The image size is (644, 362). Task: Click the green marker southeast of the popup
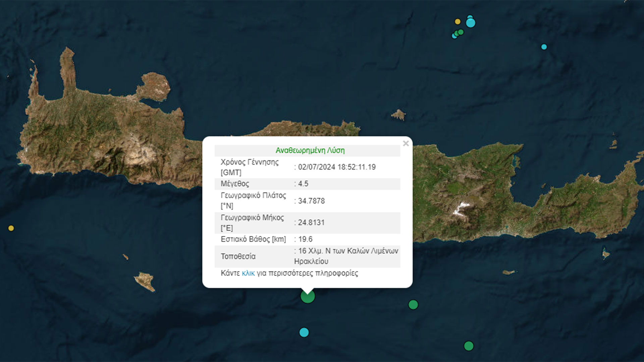pyautogui.click(x=413, y=305)
